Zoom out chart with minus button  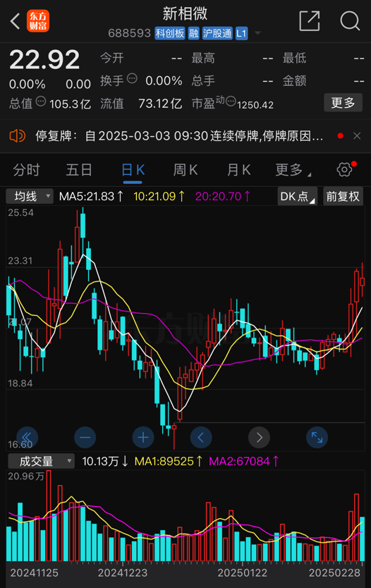85,437
